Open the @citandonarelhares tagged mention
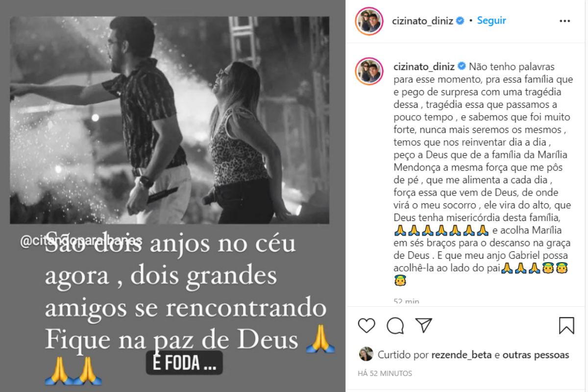Viewport: 588px width, 392px height. [82, 242]
